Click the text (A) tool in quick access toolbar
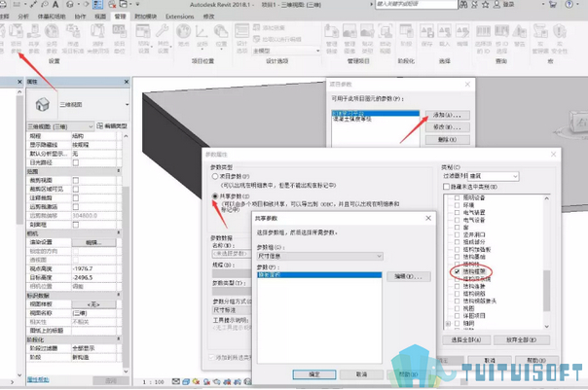The width and height of the screenshot is (588, 390). 55,5
